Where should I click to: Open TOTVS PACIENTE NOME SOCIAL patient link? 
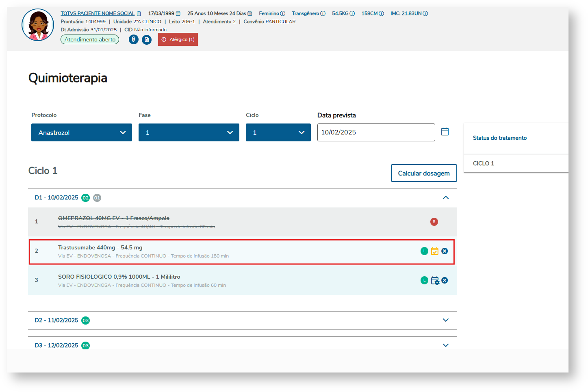[x=98, y=13]
